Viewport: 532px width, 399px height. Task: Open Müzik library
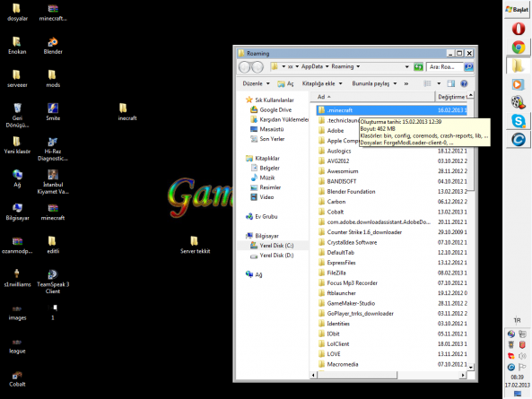[x=262, y=178]
